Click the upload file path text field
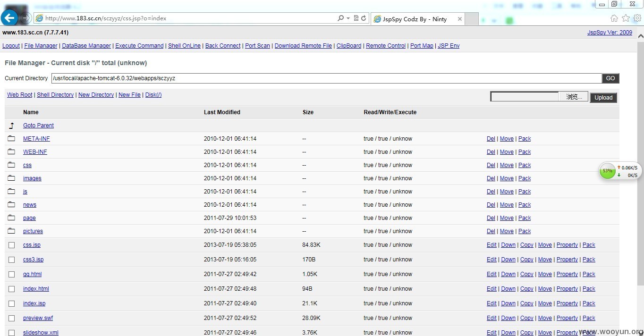This screenshot has width=644, height=336. pyautogui.click(x=525, y=97)
